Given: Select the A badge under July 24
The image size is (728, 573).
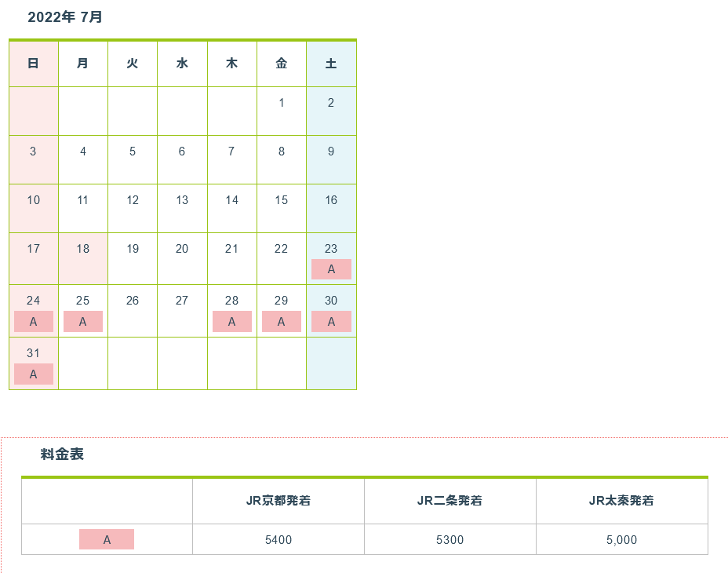Looking at the screenshot, I should pyautogui.click(x=34, y=322).
